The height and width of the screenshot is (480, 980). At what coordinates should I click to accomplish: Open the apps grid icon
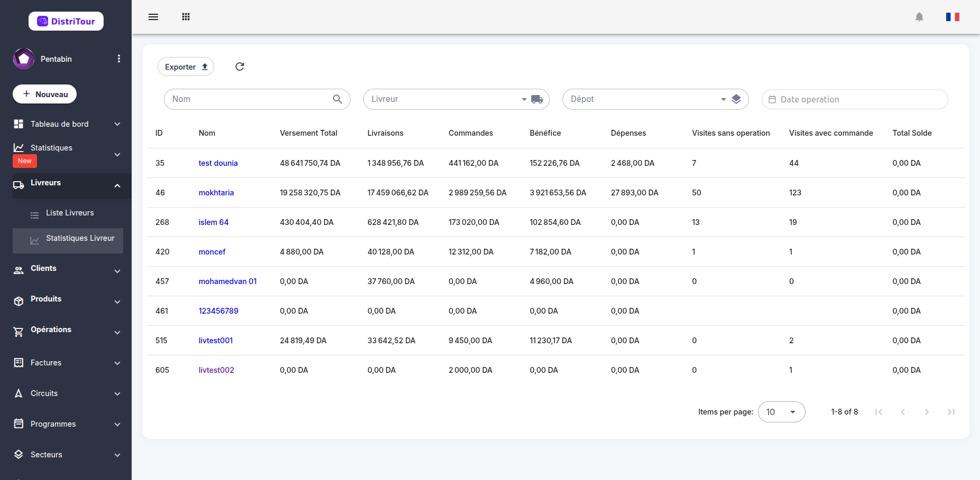[x=186, y=17]
